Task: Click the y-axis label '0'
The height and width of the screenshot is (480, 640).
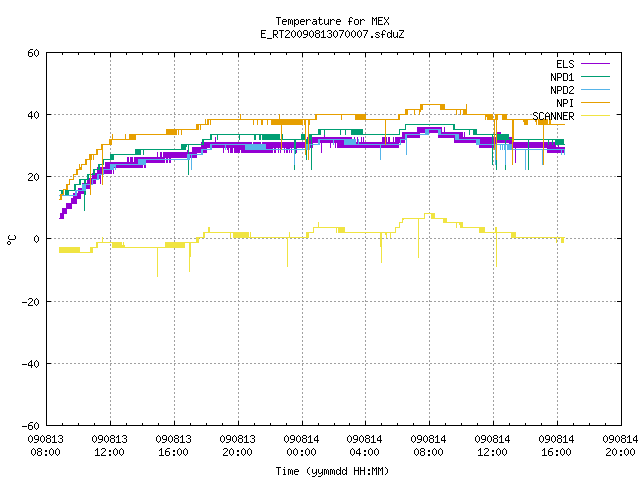Action: pos(37,239)
